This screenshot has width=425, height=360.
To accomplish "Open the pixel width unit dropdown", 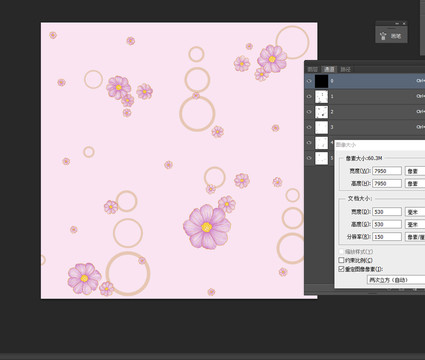I will 415,171.
